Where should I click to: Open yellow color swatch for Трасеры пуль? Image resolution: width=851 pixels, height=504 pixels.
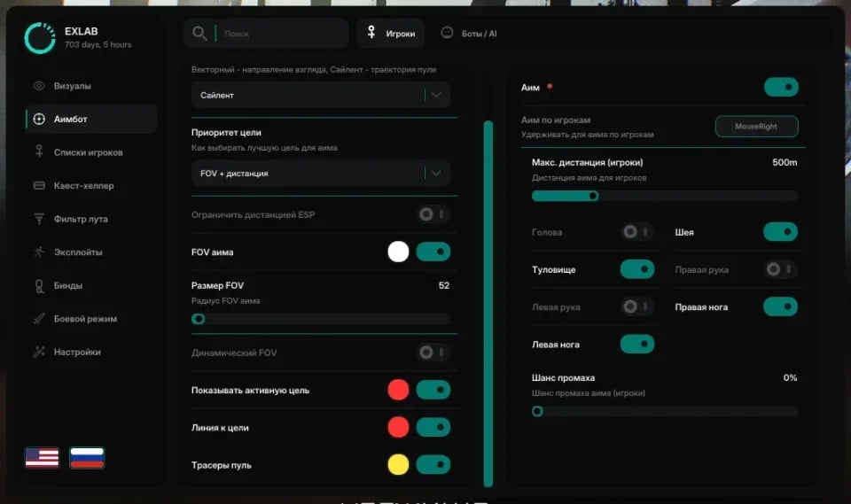(x=398, y=464)
